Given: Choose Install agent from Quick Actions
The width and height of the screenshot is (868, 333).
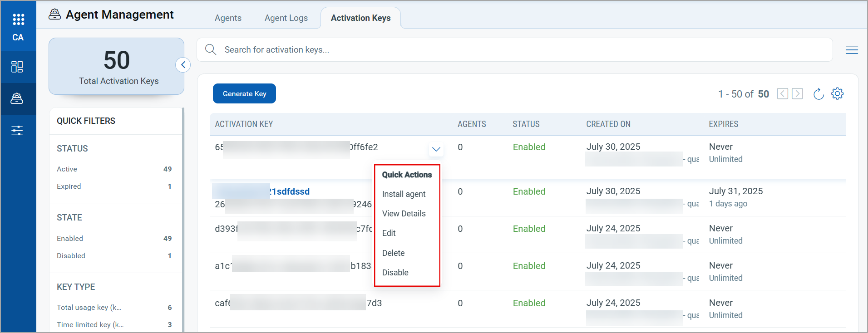Looking at the screenshot, I should [x=404, y=194].
